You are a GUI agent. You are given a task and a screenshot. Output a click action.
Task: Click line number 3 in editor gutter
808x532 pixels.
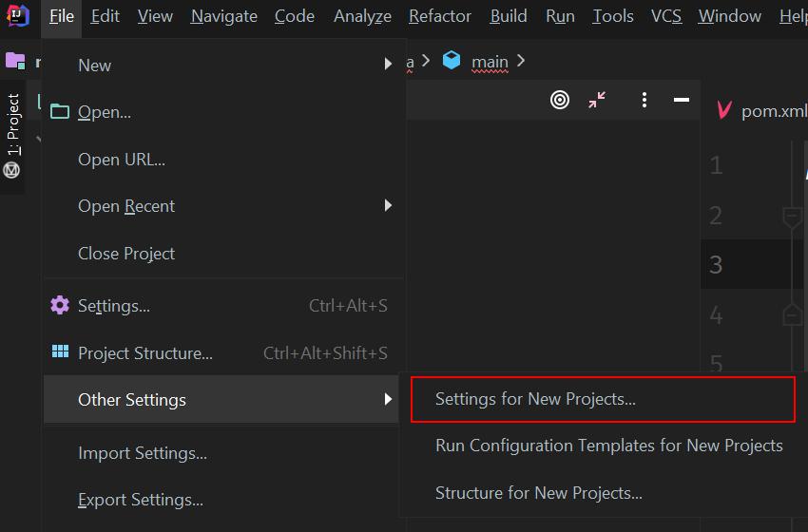point(716,265)
